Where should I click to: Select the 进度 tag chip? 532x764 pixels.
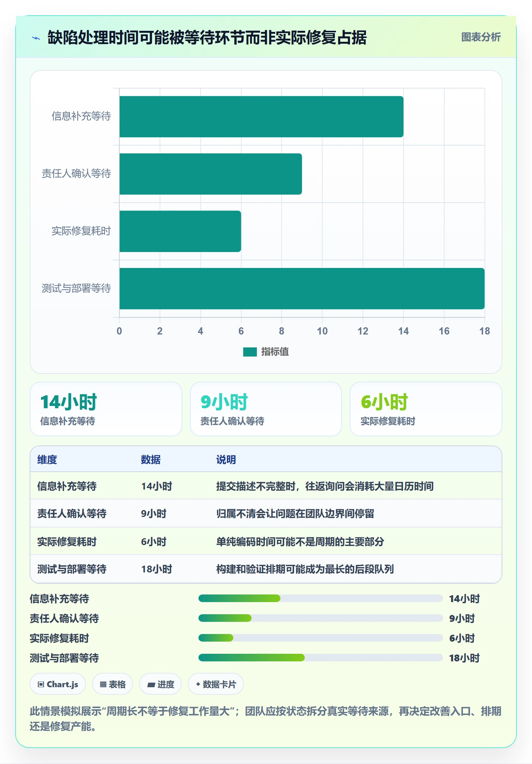[x=160, y=684]
